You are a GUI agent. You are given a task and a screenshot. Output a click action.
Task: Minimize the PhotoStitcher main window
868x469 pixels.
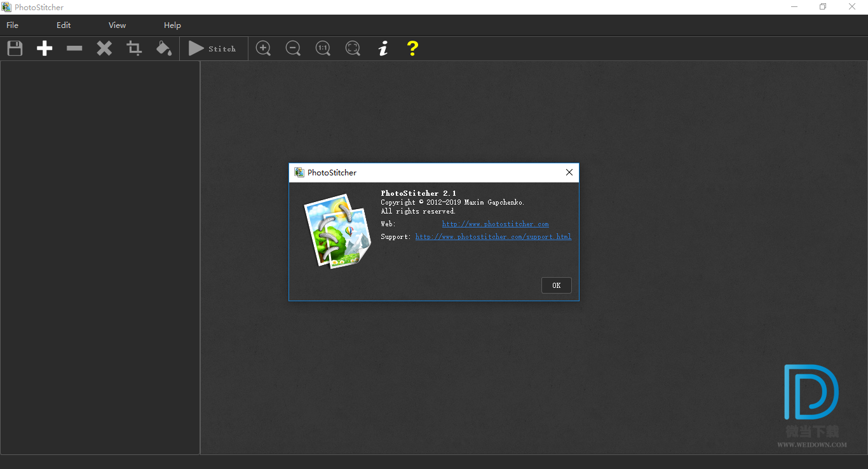tap(794, 7)
